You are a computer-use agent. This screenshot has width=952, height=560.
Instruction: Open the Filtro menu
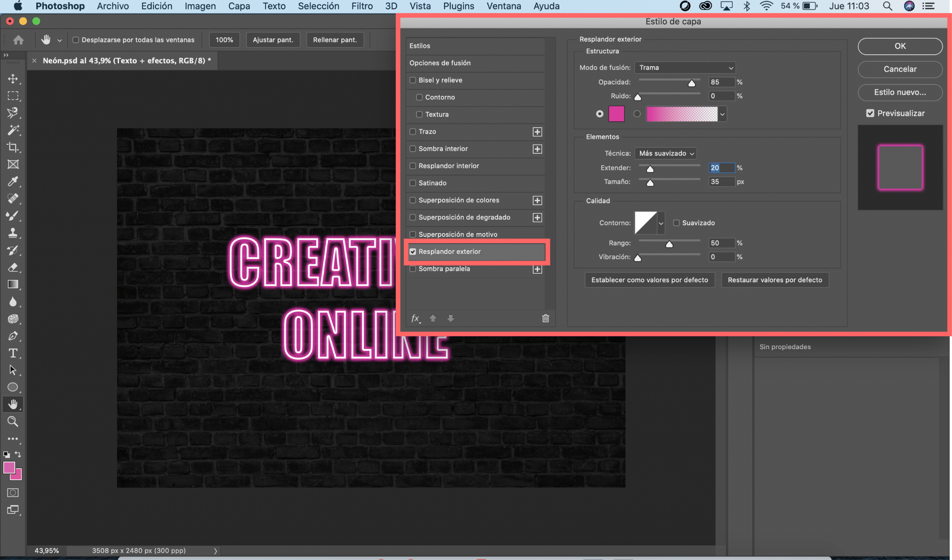click(362, 6)
